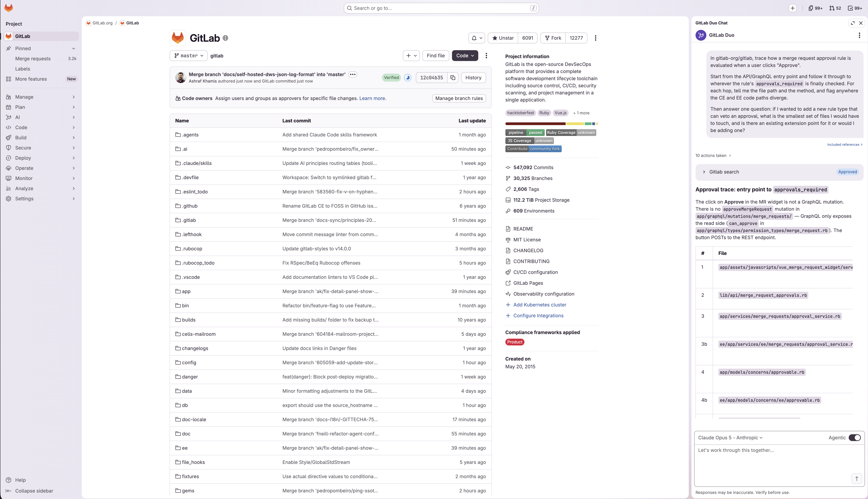868x499 pixels.
Task: Click the send arrow in Duo chat
Action: (856, 479)
